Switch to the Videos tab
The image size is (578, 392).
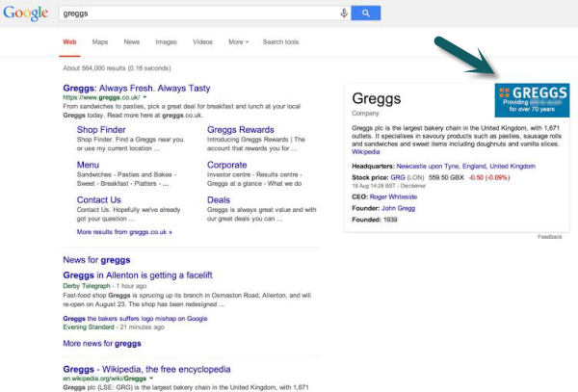pyautogui.click(x=202, y=42)
